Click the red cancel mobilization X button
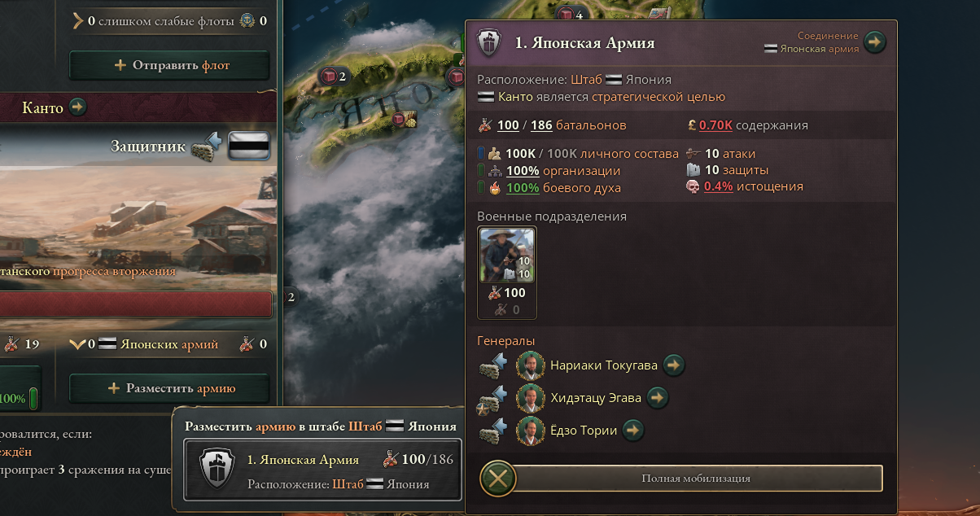 pyautogui.click(x=498, y=479)
